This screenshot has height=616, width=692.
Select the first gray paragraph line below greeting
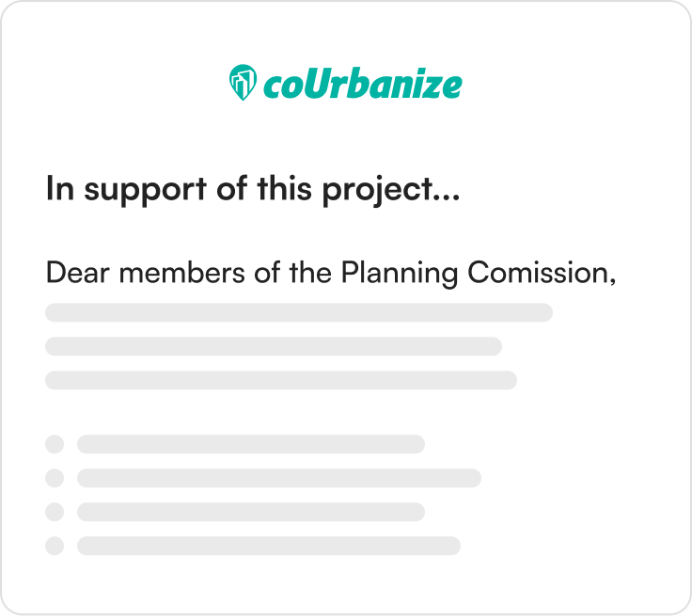(299, 312)
